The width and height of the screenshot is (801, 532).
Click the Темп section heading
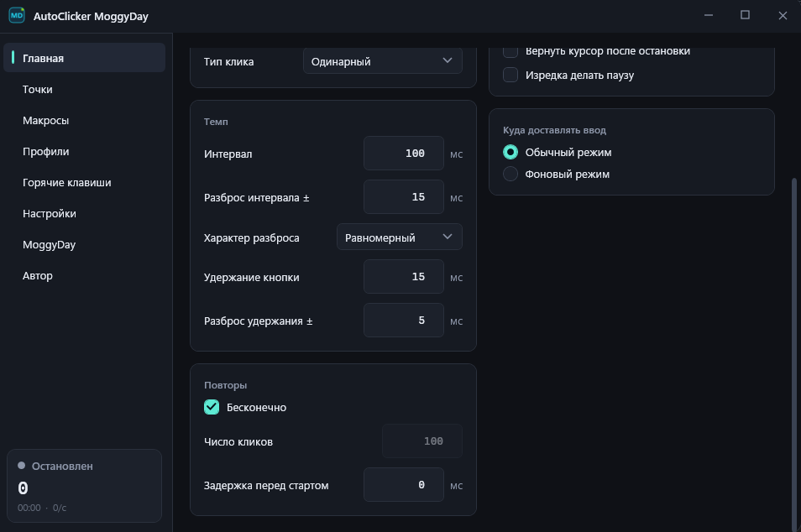coord(216,122)
